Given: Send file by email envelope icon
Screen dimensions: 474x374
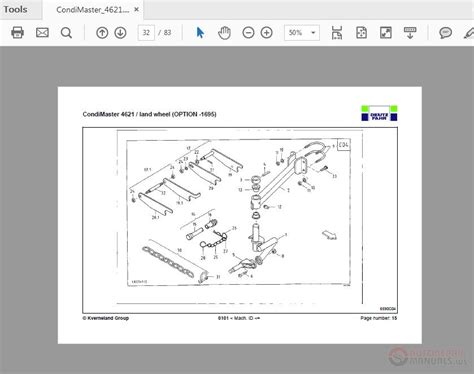Looking at the screenshot, I should coord(42,33).
